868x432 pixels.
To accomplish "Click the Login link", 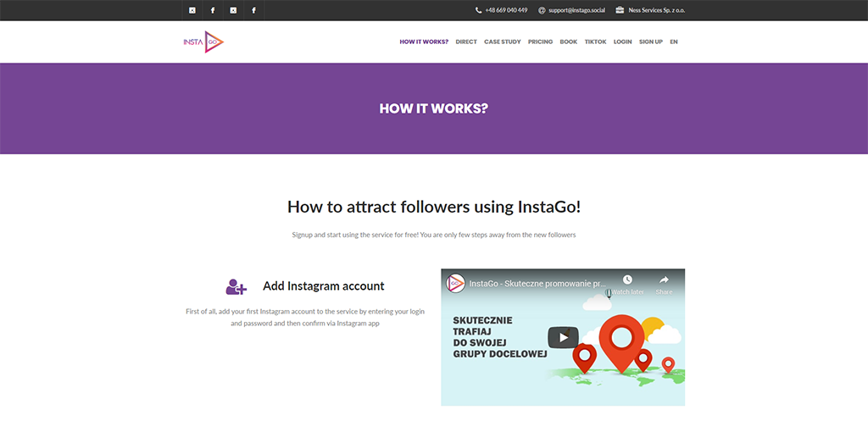I will (x=623, y=42).
